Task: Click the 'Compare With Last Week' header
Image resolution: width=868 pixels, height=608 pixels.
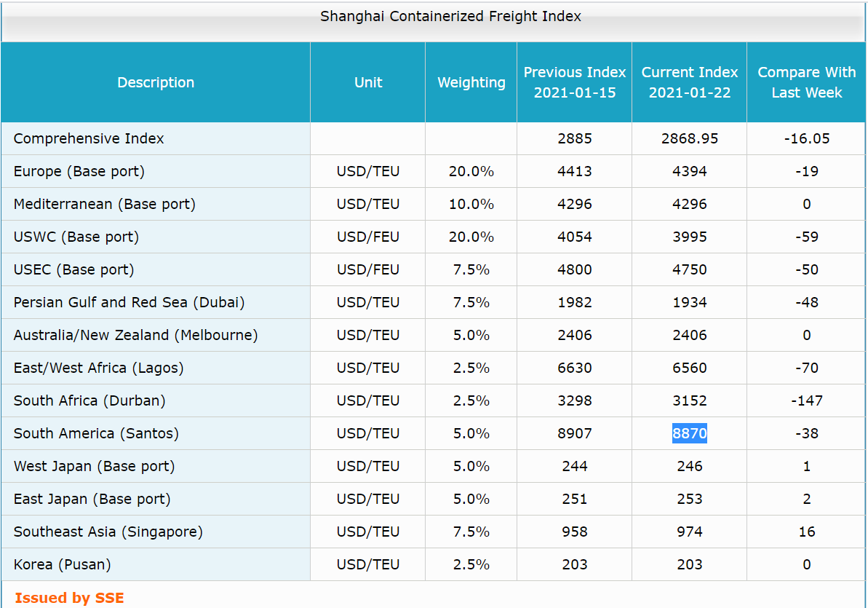Action: pyautogui.click(x=806, y=82)
